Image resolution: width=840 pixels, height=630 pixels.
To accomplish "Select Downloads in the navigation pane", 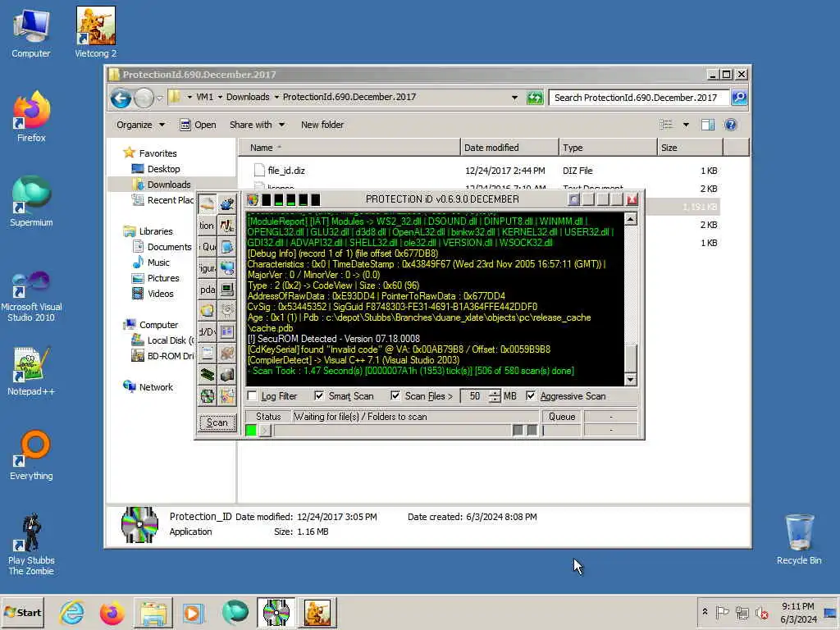I will click(169, 185).
